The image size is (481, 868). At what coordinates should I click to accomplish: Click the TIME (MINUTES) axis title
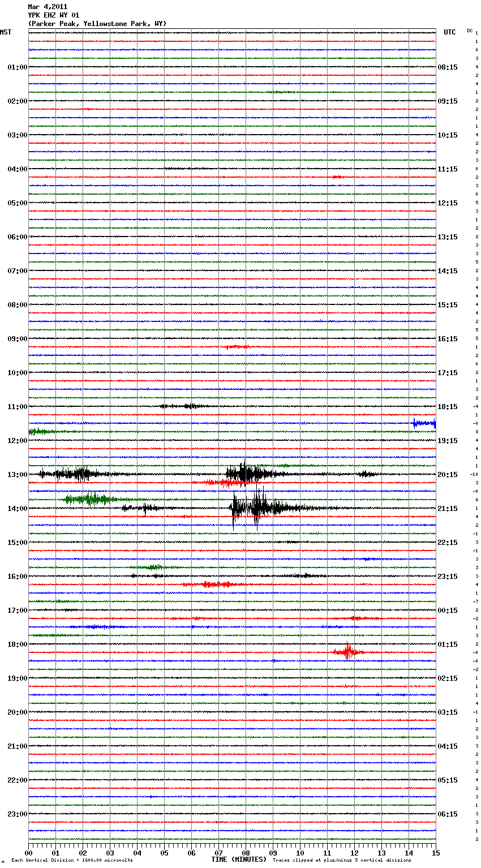[x=239, y=860]
